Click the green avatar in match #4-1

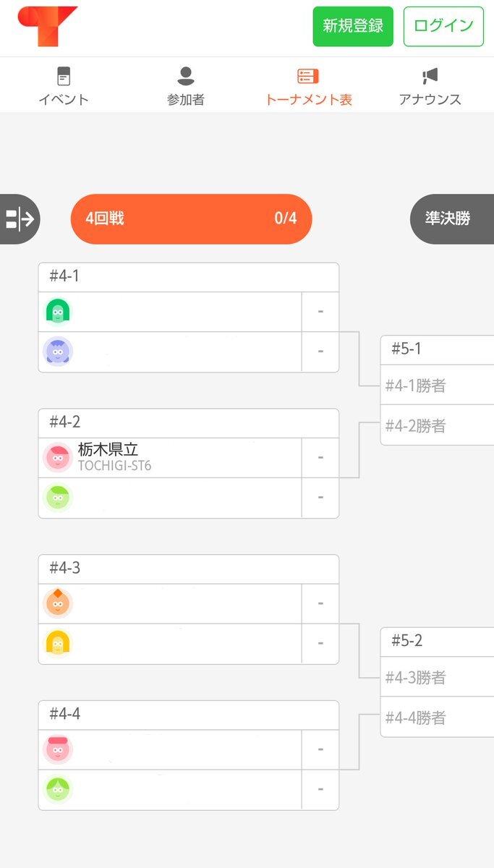point(58,312)
